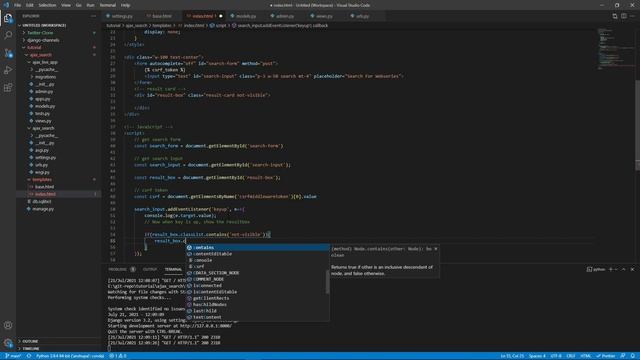Viewport: 640px width, 360px height.
Task: Click the VS Code logo in title bar
Action: pos(6,5)
